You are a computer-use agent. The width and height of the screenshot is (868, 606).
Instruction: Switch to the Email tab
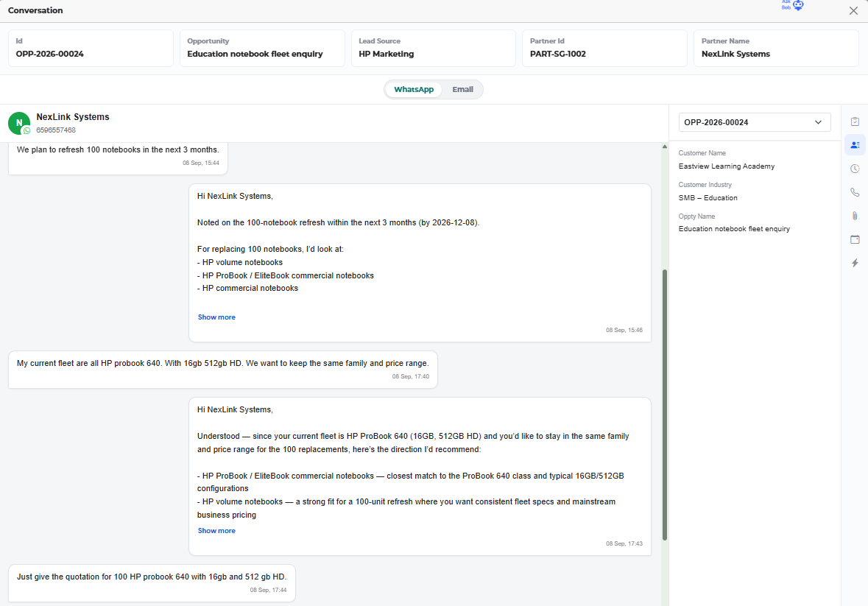coord(462,90)
